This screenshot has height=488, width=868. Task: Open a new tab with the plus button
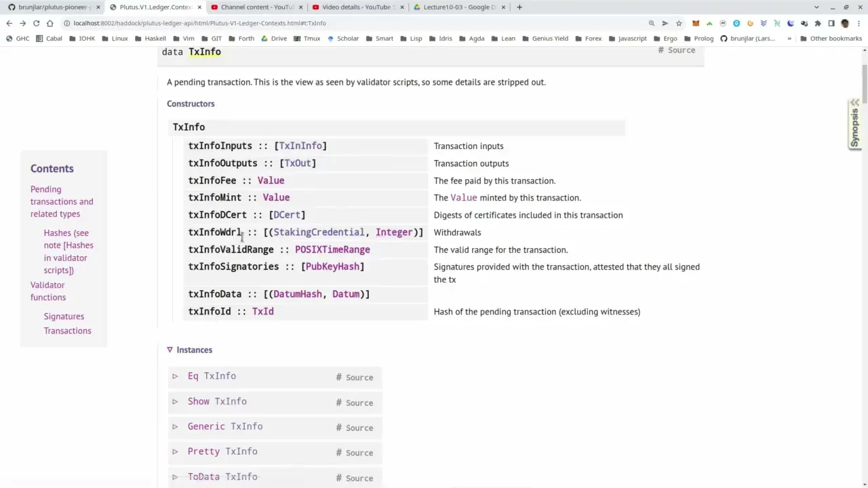(x=519, y=7)
